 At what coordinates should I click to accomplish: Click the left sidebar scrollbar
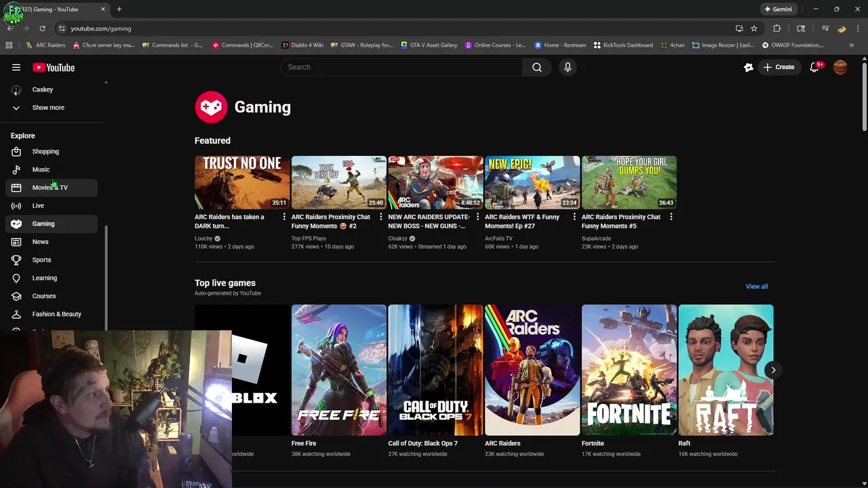106,278
